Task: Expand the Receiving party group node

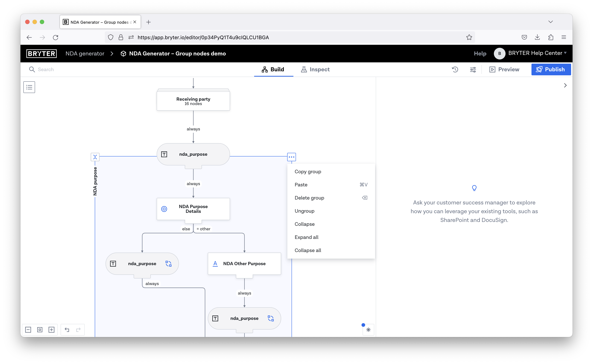Action: [193, 101]
